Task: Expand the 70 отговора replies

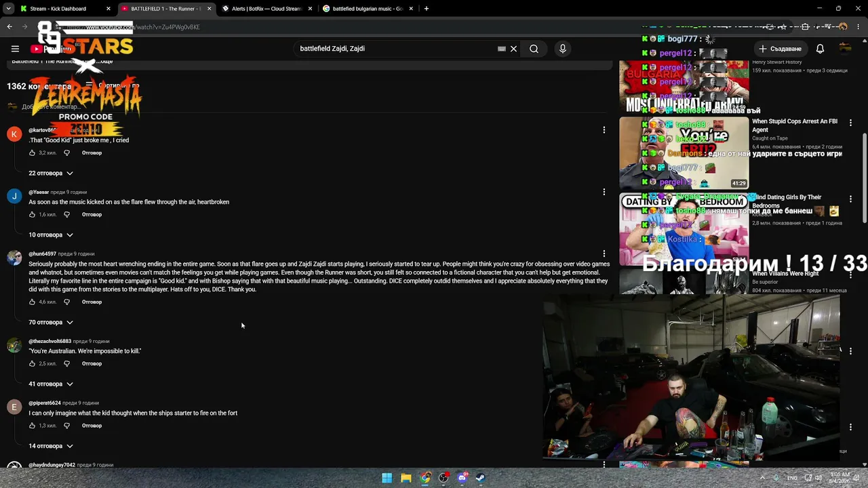Action: (51, 322)
